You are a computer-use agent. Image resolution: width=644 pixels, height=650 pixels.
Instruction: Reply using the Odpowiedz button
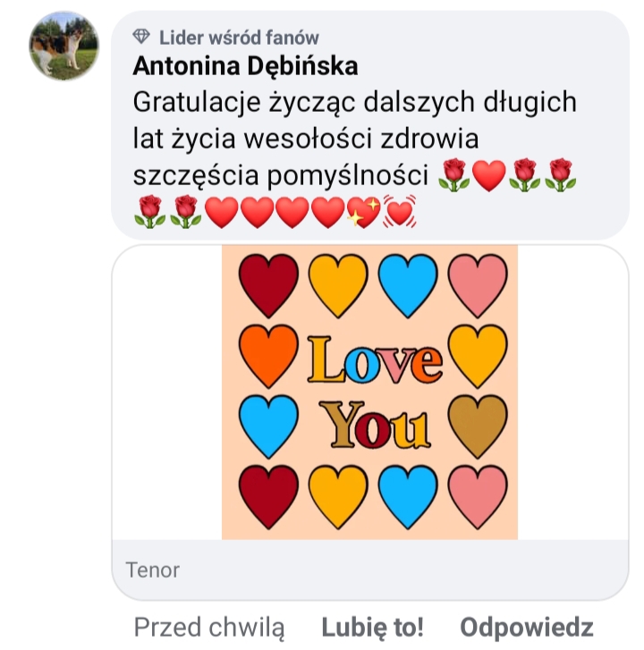click(527, 627)
